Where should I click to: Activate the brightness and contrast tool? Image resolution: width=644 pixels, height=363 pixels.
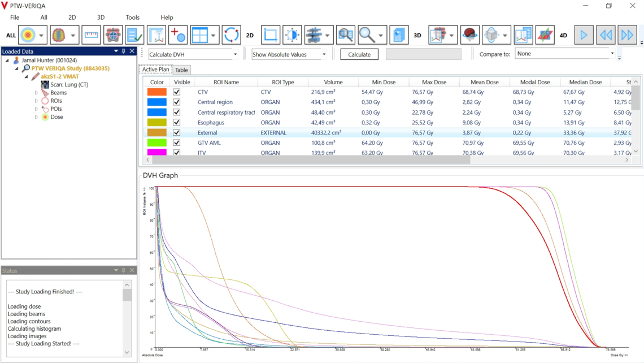click(292, 34)
